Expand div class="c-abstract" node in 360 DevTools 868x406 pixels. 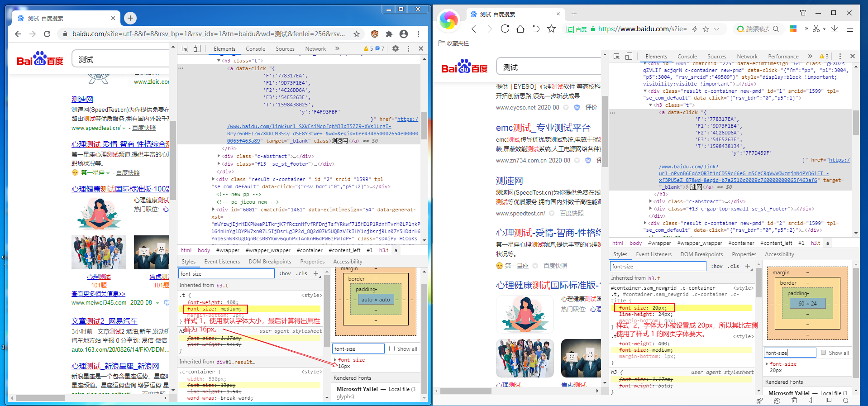point(651,201)
